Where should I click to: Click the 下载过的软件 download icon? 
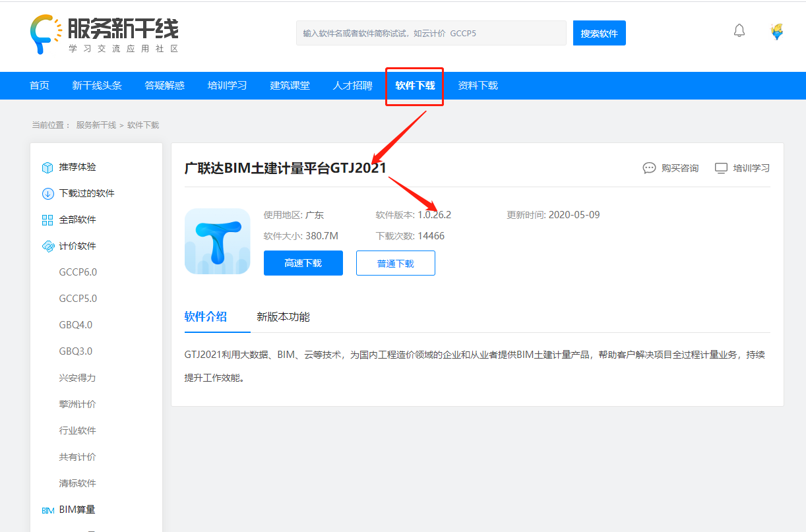click(x=47, y=194)
